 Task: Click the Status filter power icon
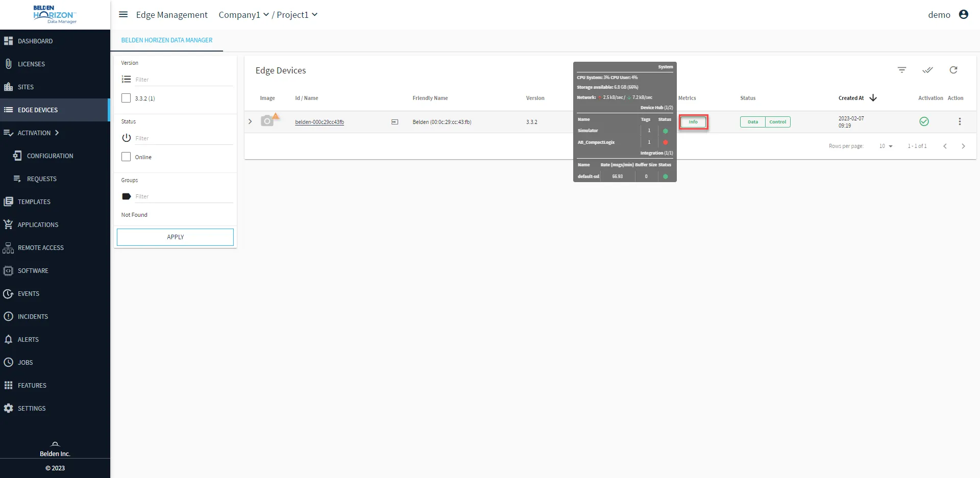(x=126, y=138)
